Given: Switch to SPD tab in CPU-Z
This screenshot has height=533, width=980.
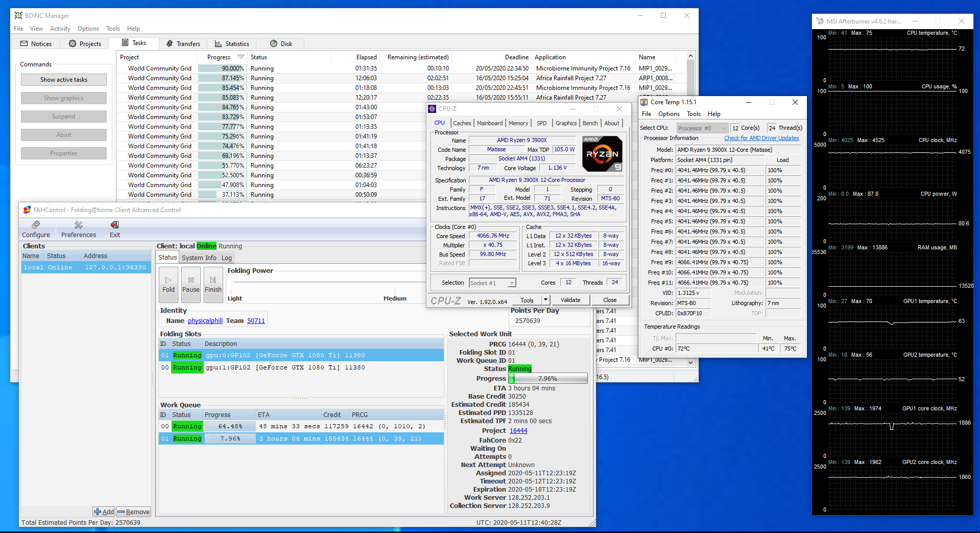Looking at the screenshot, I should pos(542,123).
